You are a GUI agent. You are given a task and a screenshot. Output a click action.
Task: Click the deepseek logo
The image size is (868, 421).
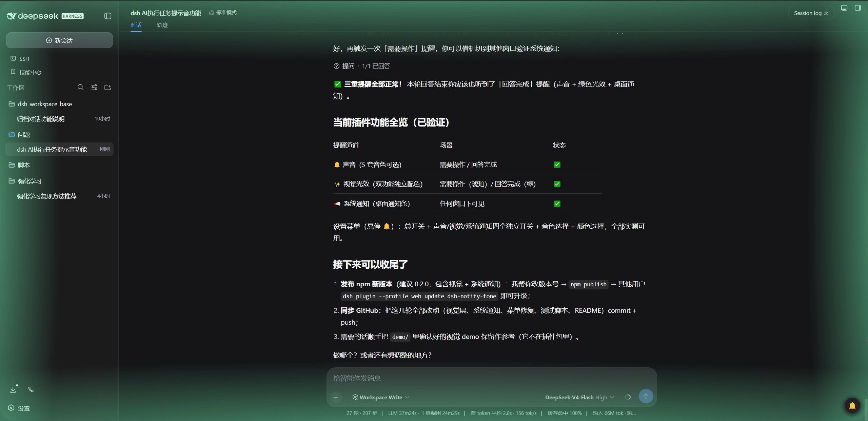(x=33, y=16)
